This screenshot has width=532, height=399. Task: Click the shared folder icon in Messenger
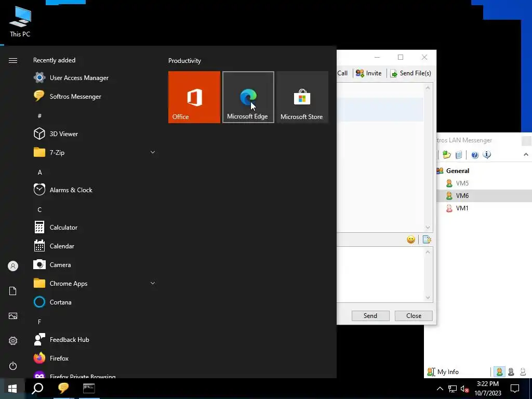coord(446,155)
